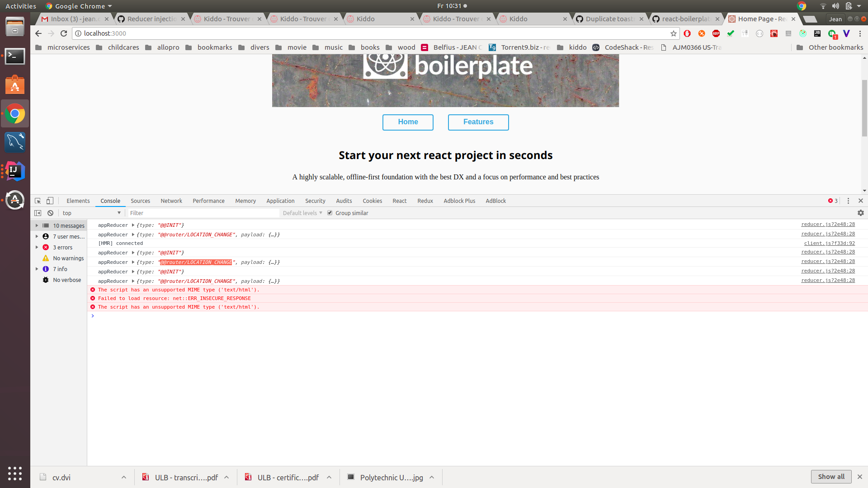Toggle the Group similar checkbox

[330, 213]
